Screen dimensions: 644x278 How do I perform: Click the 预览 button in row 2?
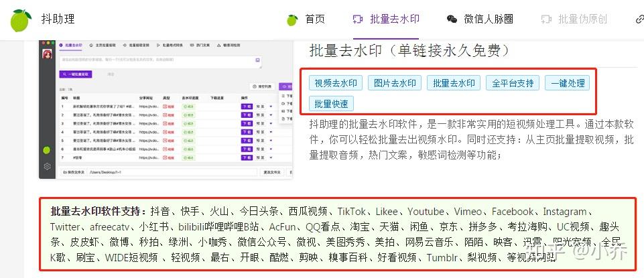(x=261, y=115)
